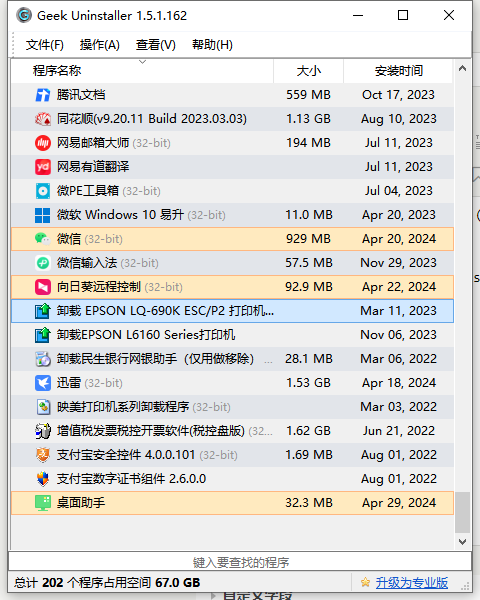Image resolution: width=480 pixels, height=600 pixels.
Task: Click the scrollbar down arrow
Action: pos(462,542)
